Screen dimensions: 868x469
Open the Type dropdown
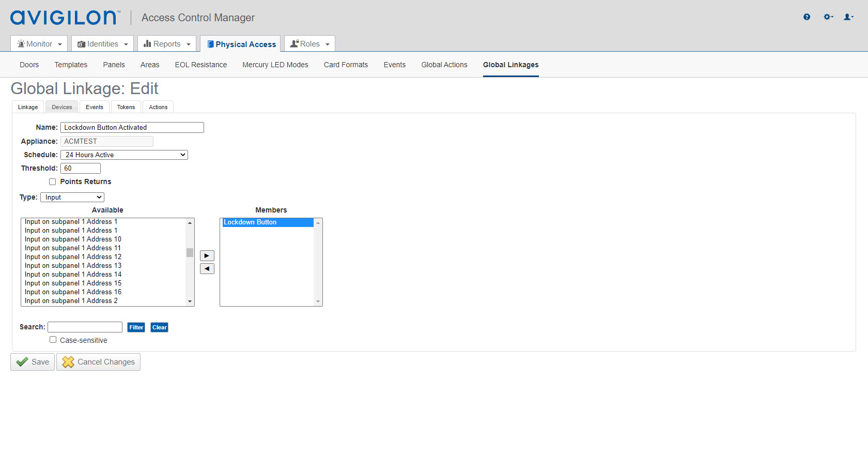click(x=72, y=198)
